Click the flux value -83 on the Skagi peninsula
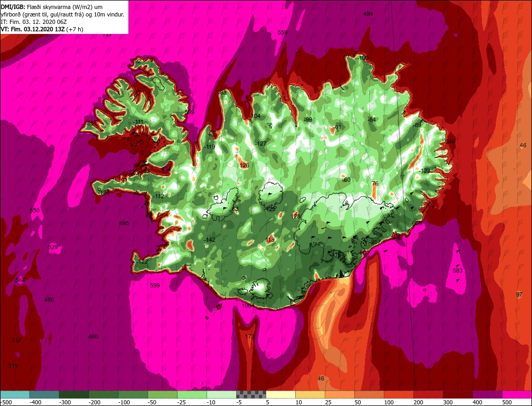This screenshot has height=406, width=532. click(x=222, y=92)
